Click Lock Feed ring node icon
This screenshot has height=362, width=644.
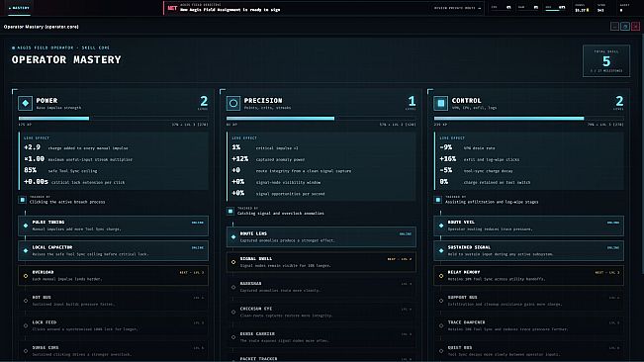[26, 325]
